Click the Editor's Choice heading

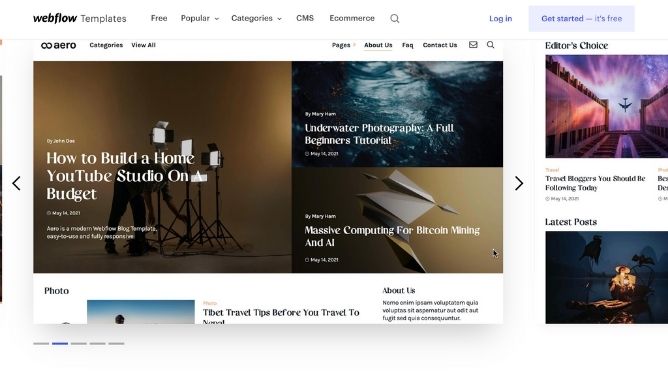[x=576, y=46]
